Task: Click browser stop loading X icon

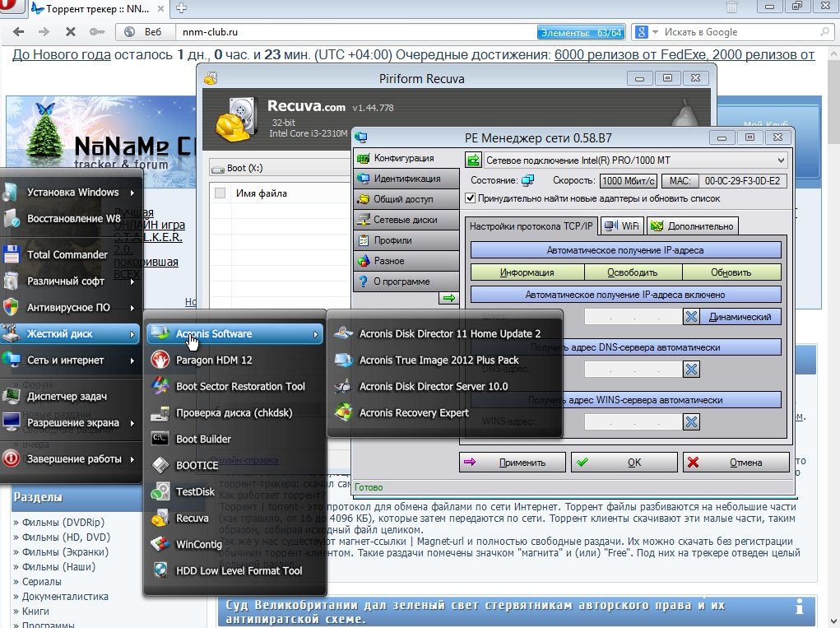Action: pyautogui.click(x=70, y=32)
